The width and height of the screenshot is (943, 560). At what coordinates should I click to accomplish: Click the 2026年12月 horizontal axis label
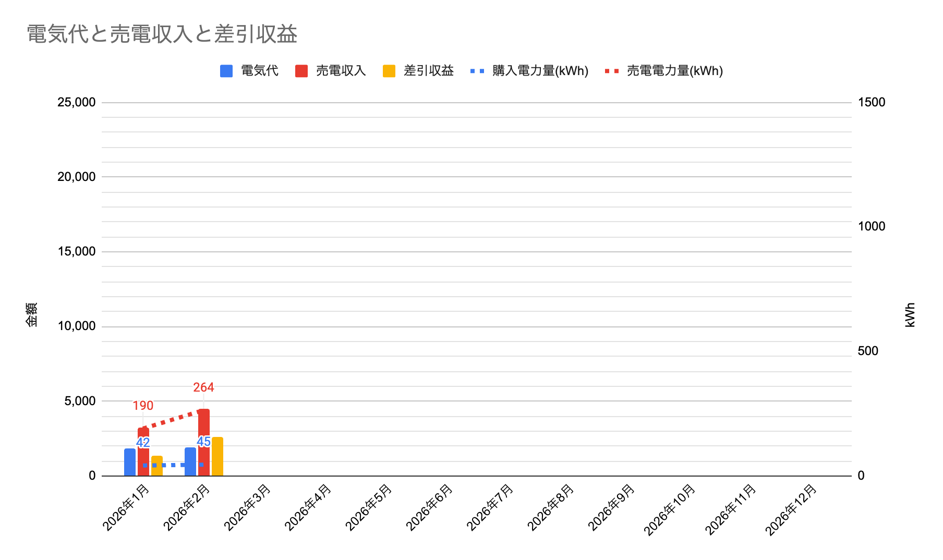point(791,510)
